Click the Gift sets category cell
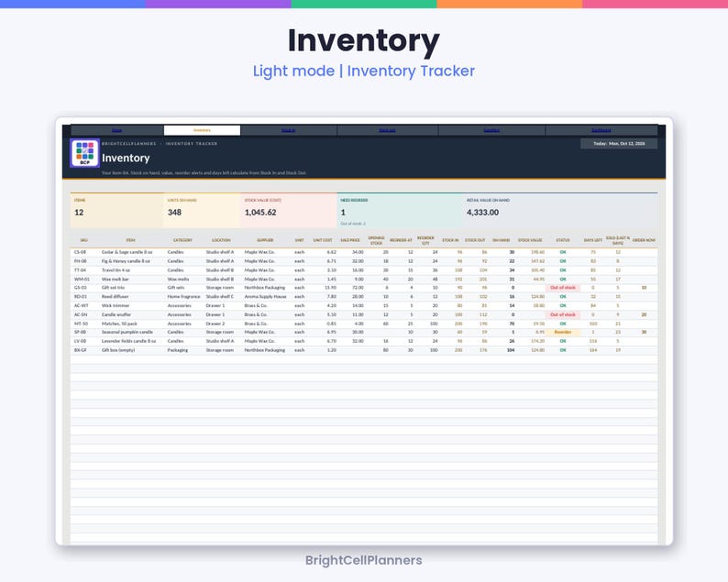The image size is (728, 582). [x=176, y=288]
